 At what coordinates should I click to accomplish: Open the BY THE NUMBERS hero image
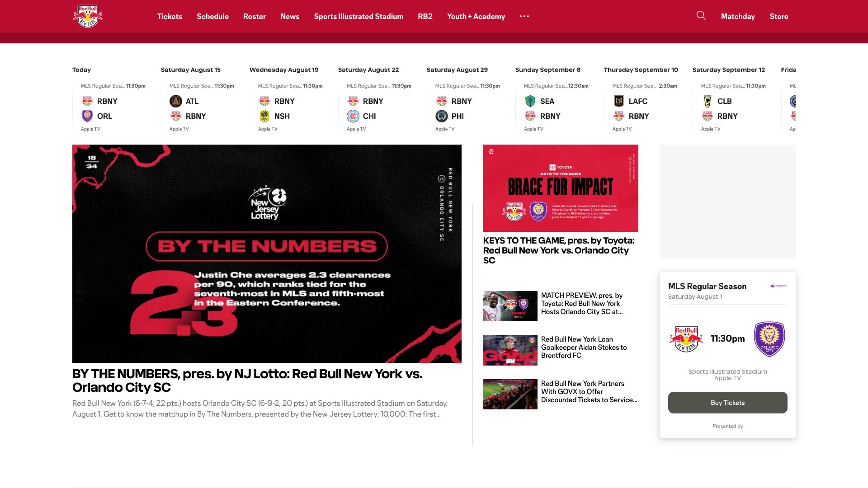coord(267,254)
